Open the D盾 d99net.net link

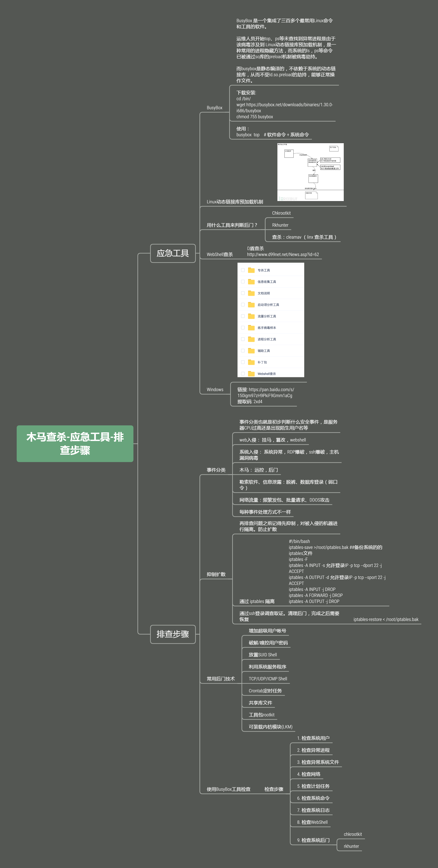(283, 254)
